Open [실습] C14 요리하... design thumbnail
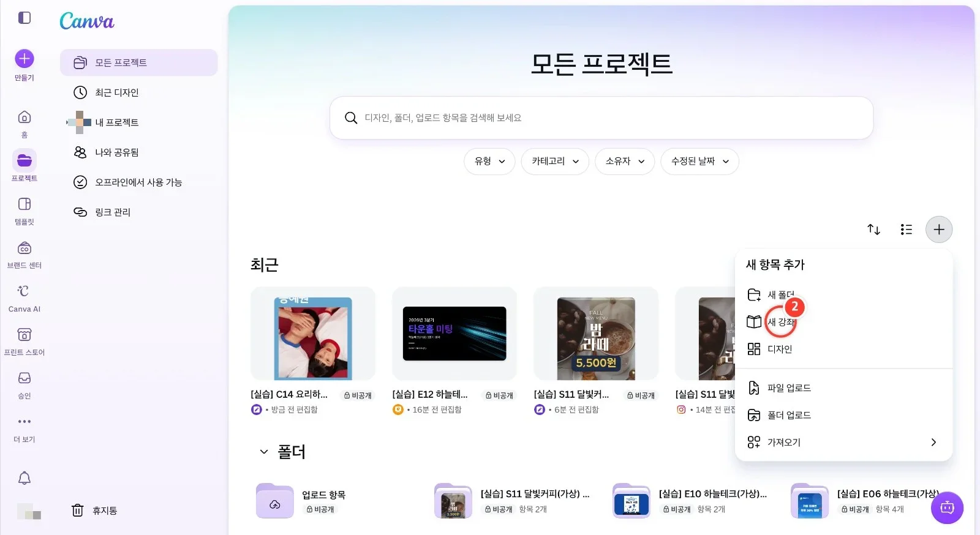The width and height of the screenshot is (980, 535). [x=313, y=334]
